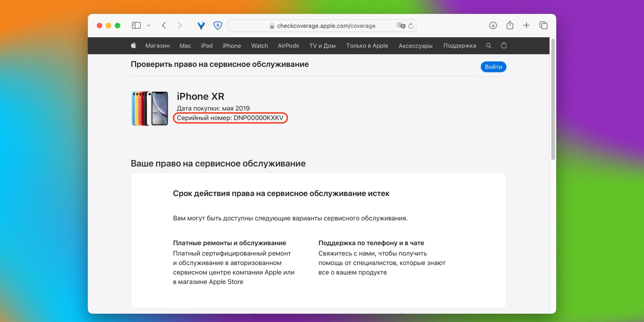The image size is (644, 322).
Task: Reload the coverage page
Action: click(x=411, y=26)
